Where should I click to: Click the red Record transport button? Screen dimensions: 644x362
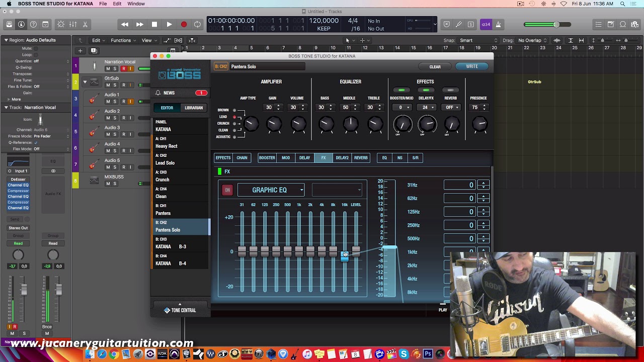pos(184,24)
